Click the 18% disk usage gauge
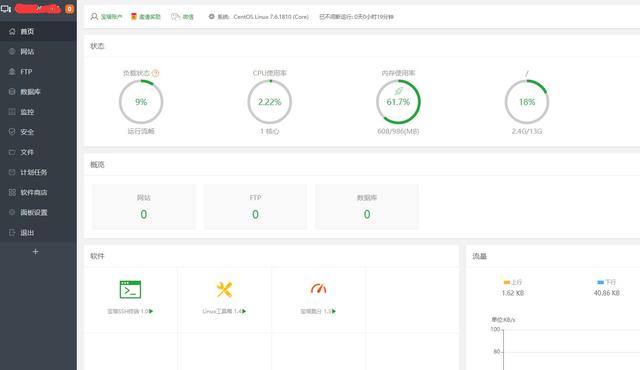 (527, 102)
